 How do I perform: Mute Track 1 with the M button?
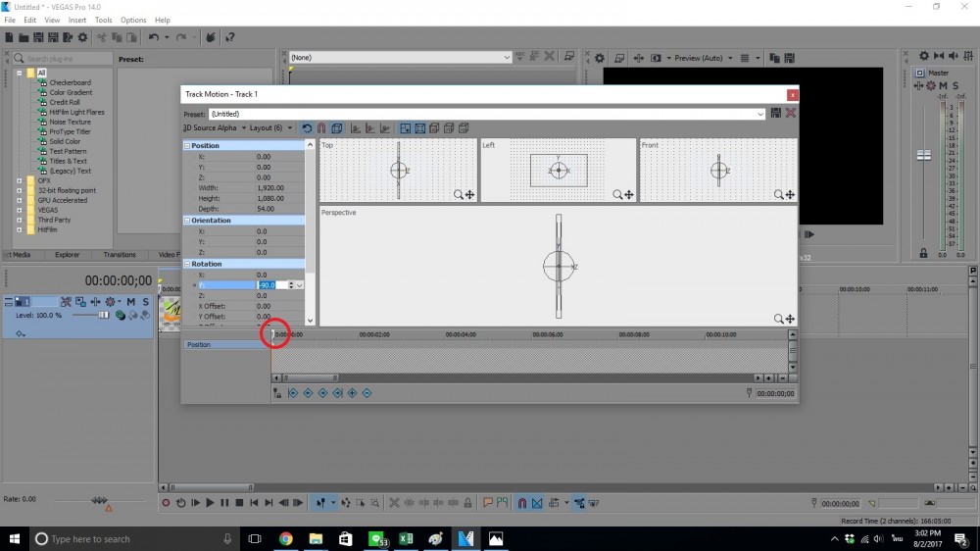coord(130,302)
